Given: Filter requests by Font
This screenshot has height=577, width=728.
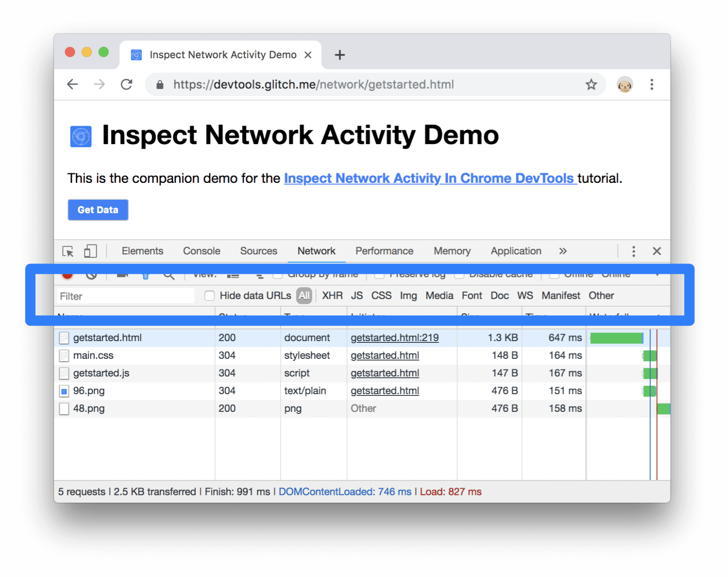Looking at the screenshot, I should tap(472, 296).
